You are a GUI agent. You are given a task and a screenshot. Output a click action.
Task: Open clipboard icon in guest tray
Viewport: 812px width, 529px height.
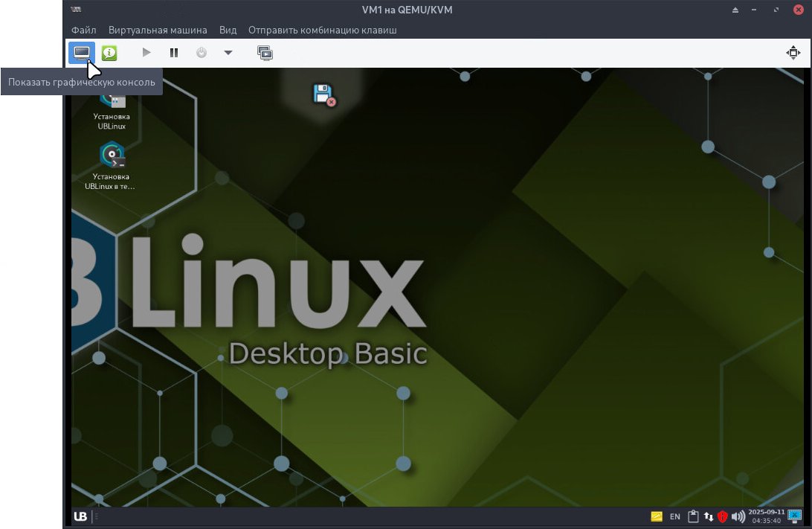[692, 516]
